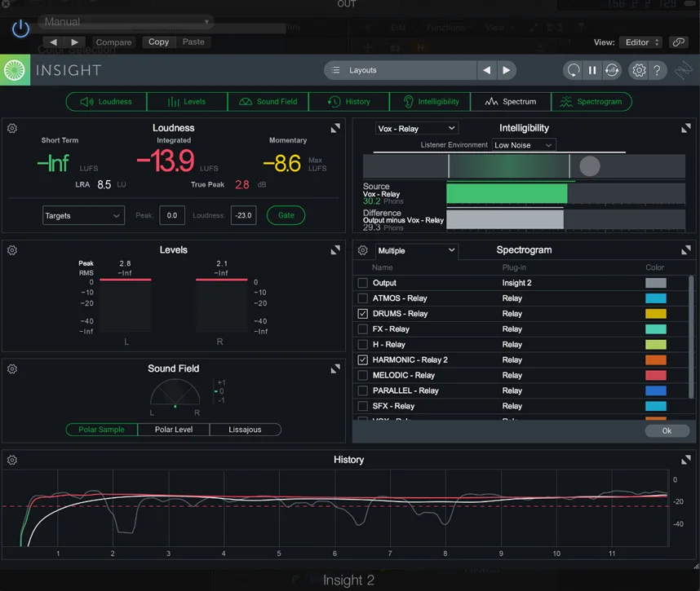Image resolution: width=700 pixels, height=591 pixels.
Task: Select next preset with right arrow button
Action: pos(74,42)
